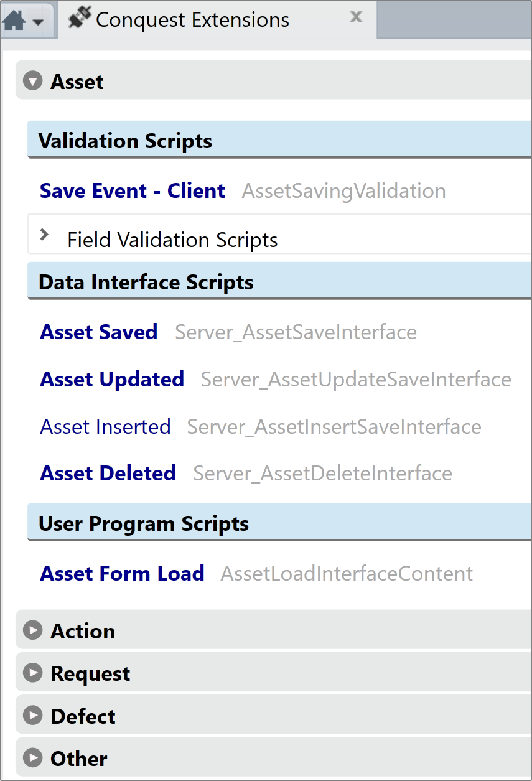This screenshot has height=781, width=532.
Task: Open Save Event - Client script
Action: click(x=133, y=190)
